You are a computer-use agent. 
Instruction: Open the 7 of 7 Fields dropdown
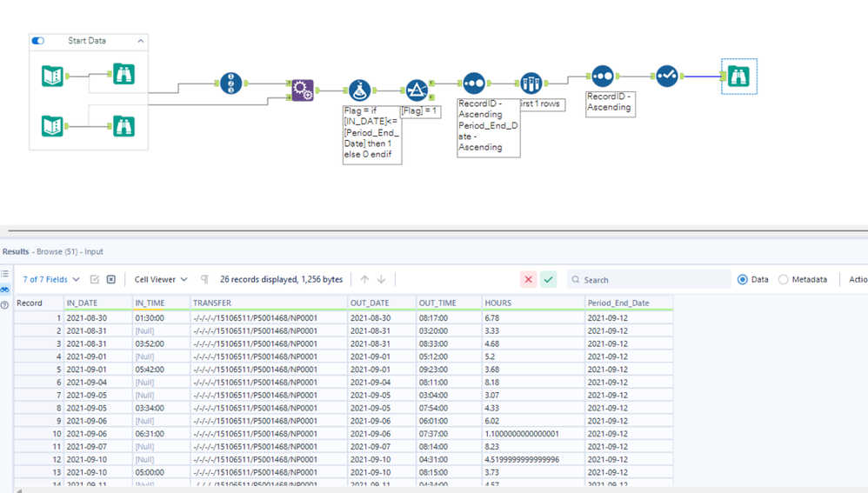[x=51, y=279]
